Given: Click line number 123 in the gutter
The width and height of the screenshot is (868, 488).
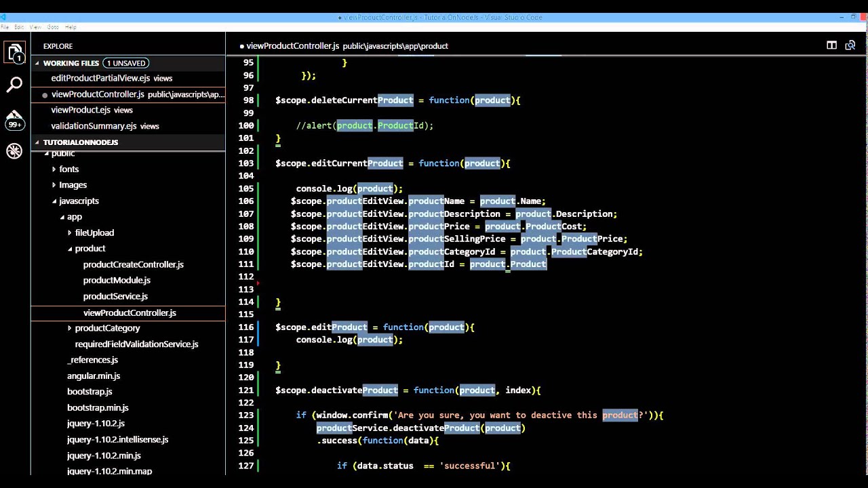Looking at the screenshot, I should point(246,415).
